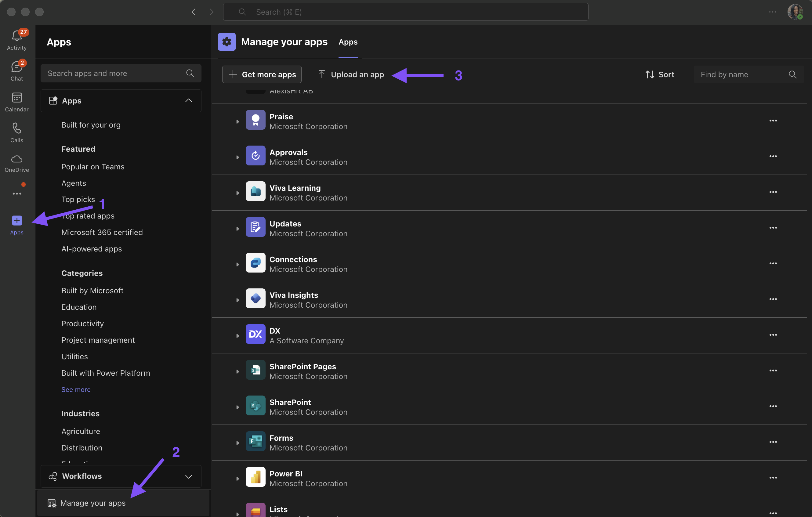Click the Power BI app icon
The height and width of the screenshot is (517, 812).
255,477
